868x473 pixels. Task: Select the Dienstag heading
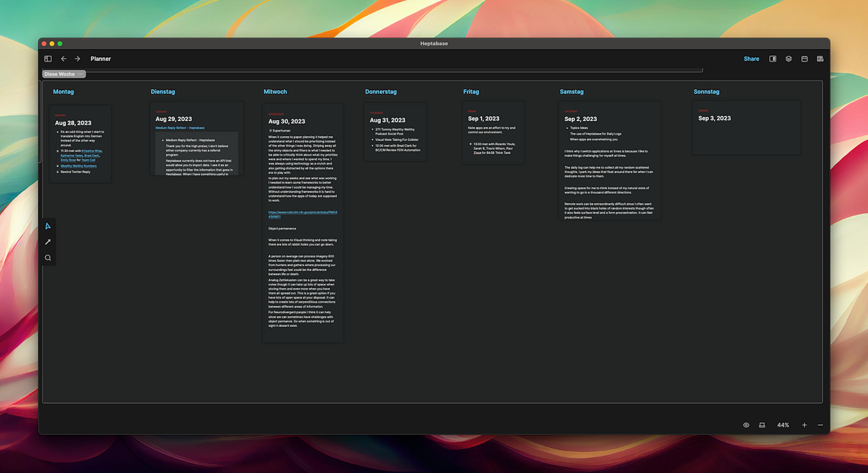(x=163, y=92)
